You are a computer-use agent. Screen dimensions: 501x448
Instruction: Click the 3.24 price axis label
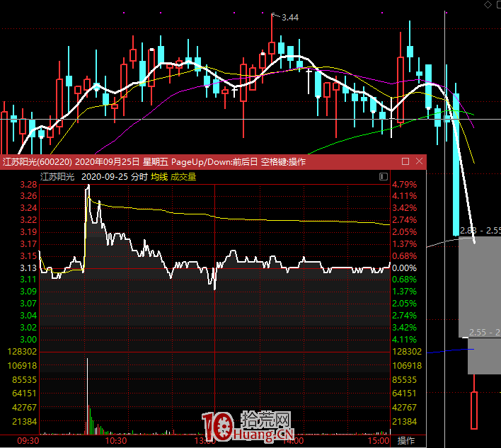28,208
